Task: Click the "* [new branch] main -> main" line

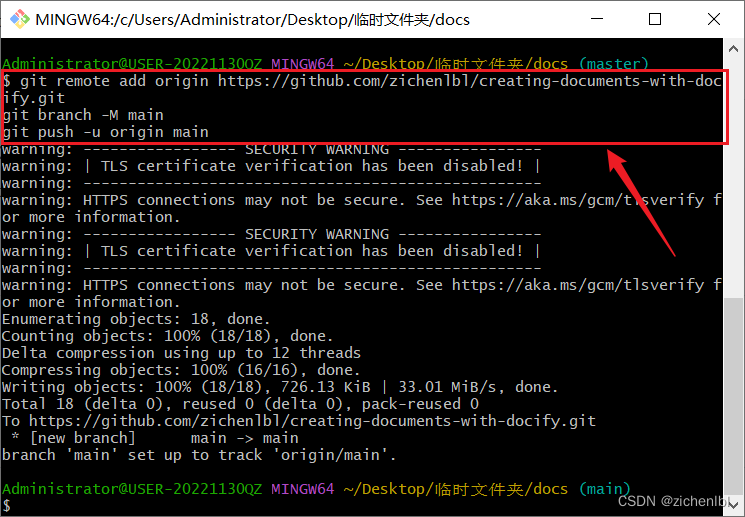Action: (154, 438)
